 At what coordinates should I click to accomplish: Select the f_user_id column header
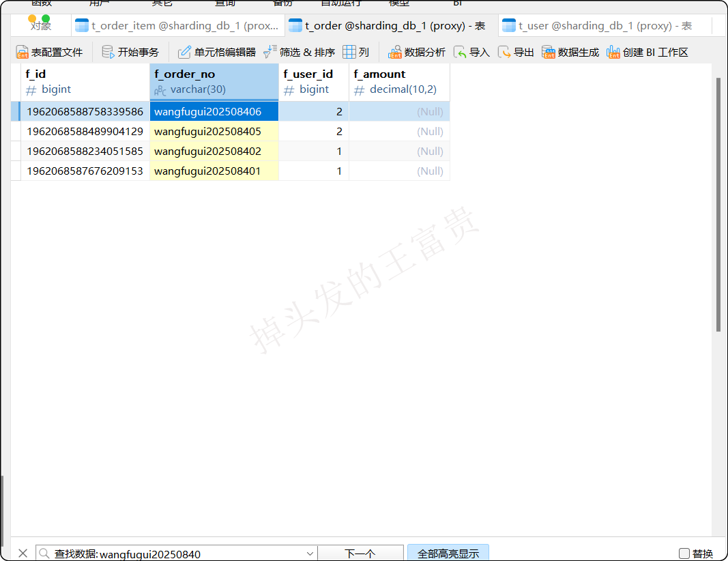pos(314,81)
